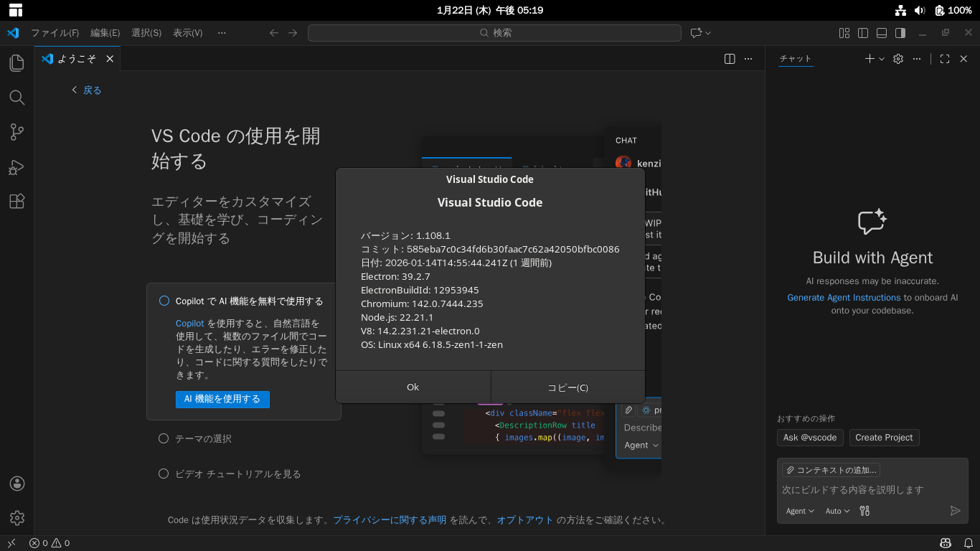Open the 選択(S) menu
The height and width of the screenshot is (551, 980).
146,33
